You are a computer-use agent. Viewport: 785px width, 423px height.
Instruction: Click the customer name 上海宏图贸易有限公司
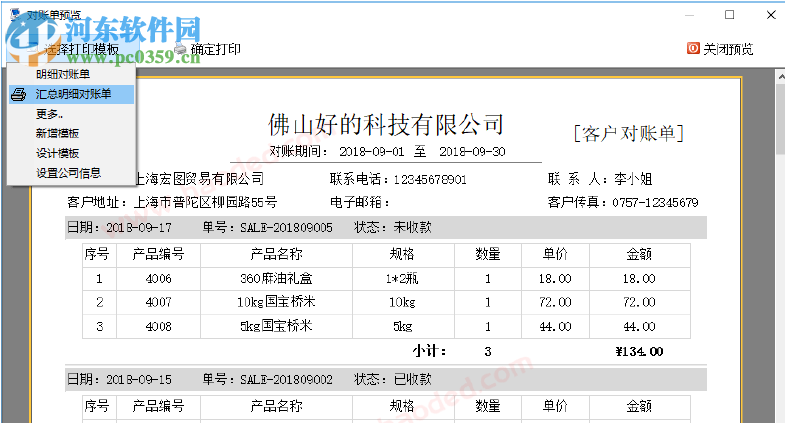pyautogui.click(x=199, y=179)
